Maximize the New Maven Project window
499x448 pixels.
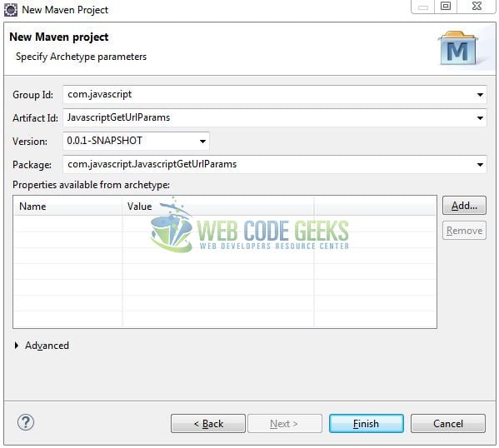point(446,7)
